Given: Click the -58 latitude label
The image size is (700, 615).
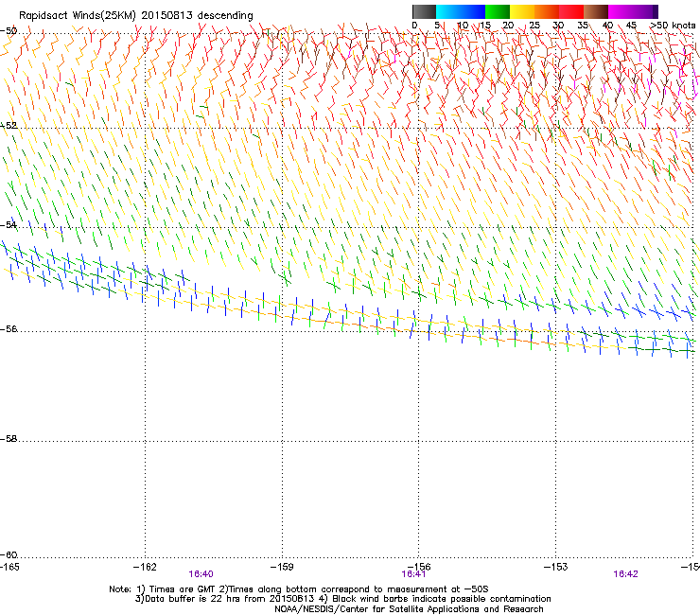Looking at the screenshot, I should tap(9, 439).
